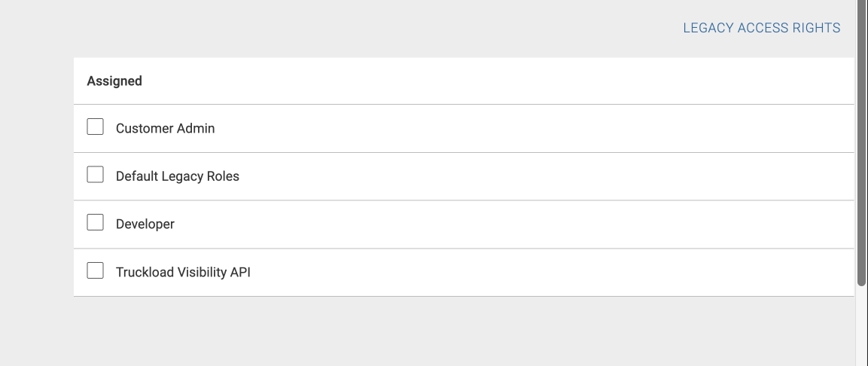This screenshot has width=868, height=366.
Task: Click the gray area below the roles table
Action: (464, 331)
